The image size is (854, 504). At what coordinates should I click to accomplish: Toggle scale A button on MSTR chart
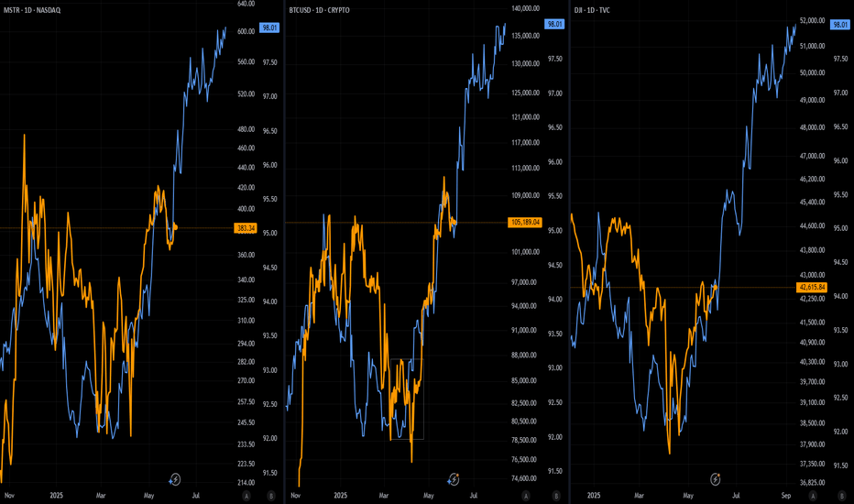tap(246, 496)
